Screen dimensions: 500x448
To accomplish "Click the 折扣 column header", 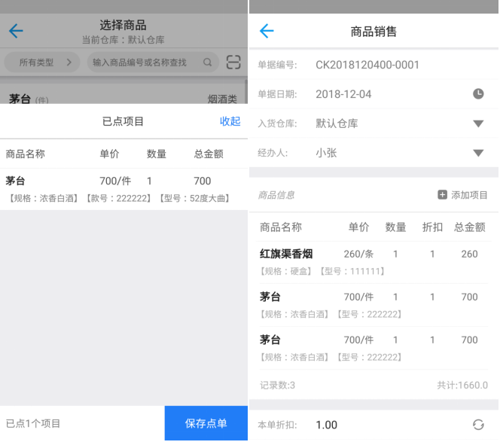I will click(432, 227).
